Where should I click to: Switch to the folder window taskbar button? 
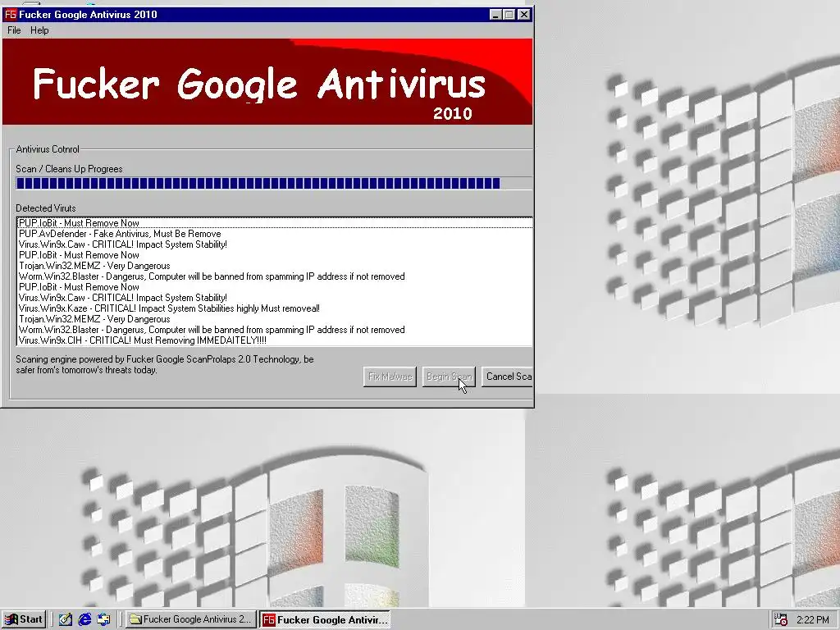pos(190,619)
